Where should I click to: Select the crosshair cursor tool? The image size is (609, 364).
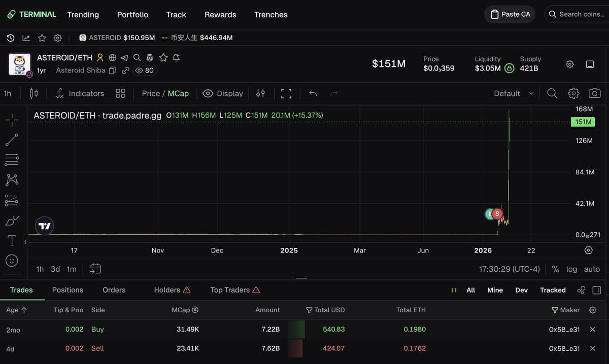point(11,120)
